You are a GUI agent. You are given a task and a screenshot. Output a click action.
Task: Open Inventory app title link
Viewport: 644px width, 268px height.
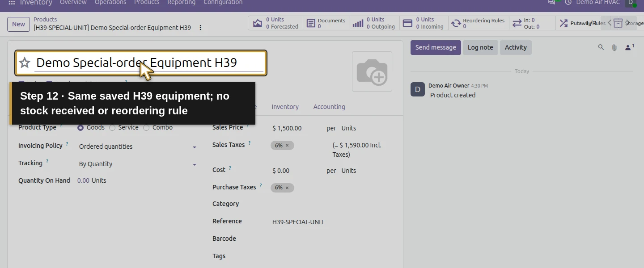click(36, 3)
